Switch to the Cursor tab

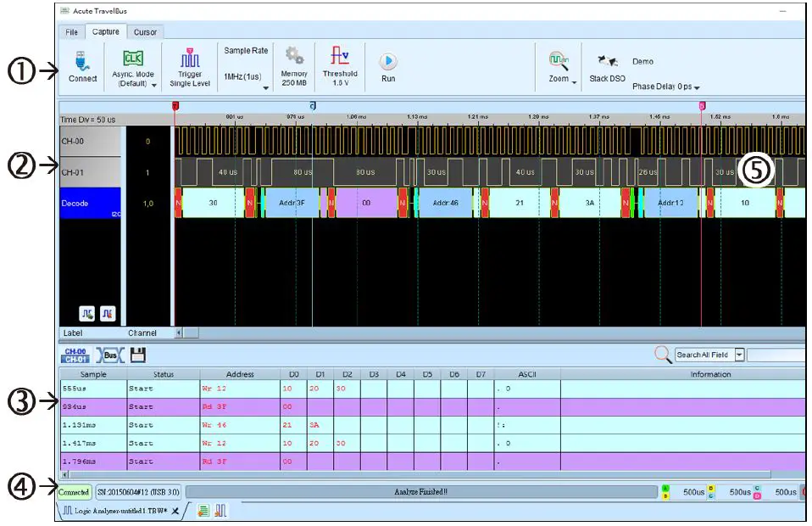[x=145, y=32]
